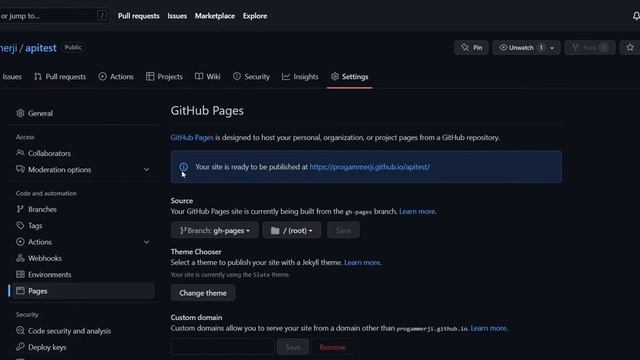
Task: Click Learn more in Source section
Action: (417, 211)
